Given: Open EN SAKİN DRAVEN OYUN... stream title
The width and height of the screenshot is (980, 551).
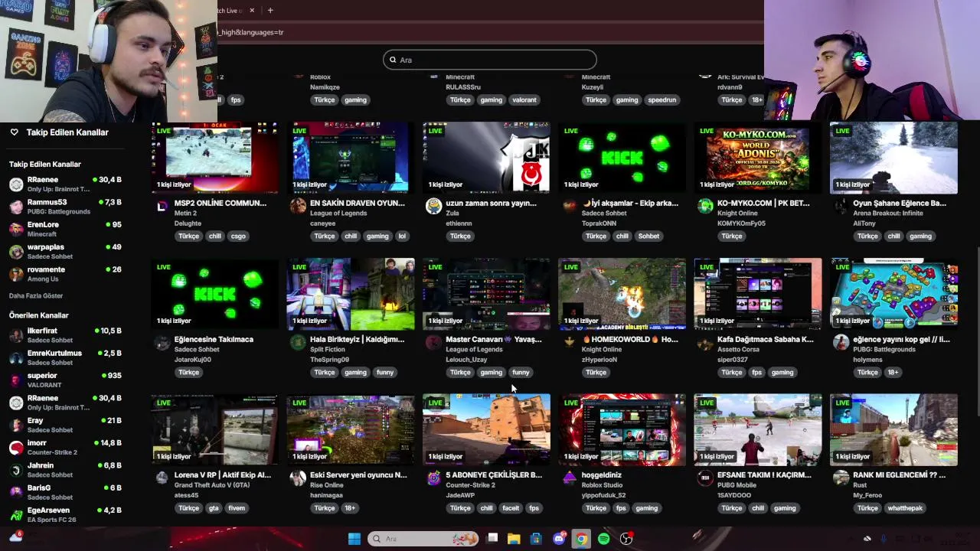Looking at the screenshot, I should [358, 203].
